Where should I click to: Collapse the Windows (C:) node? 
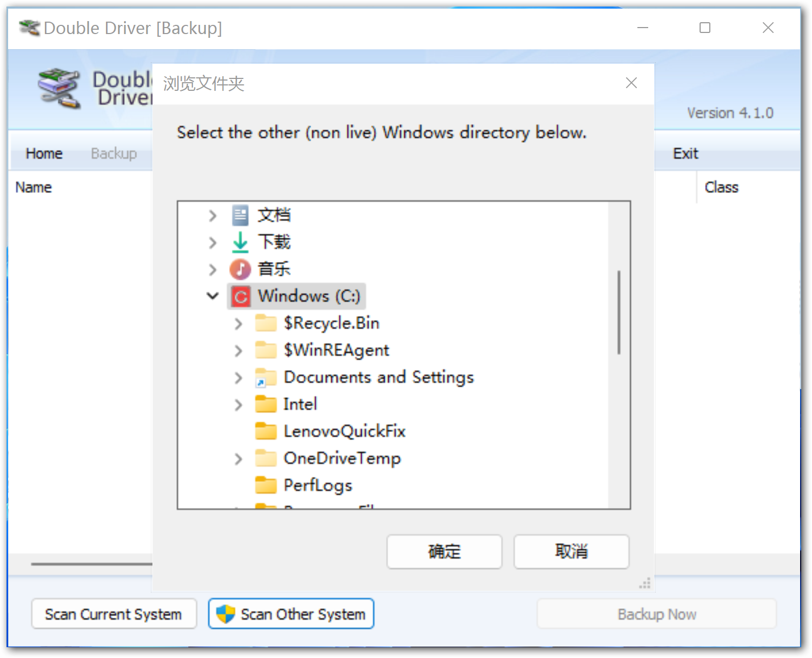[x=212, y=296]
